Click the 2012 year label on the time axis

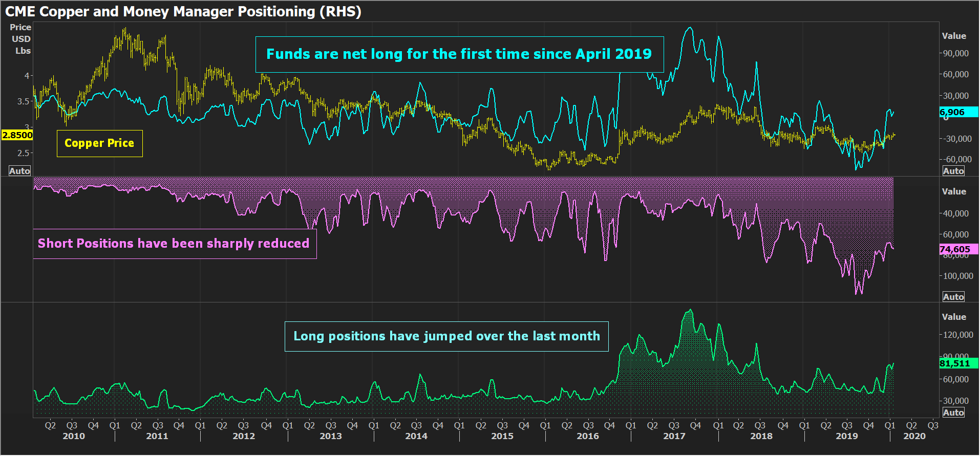(243, 436)
